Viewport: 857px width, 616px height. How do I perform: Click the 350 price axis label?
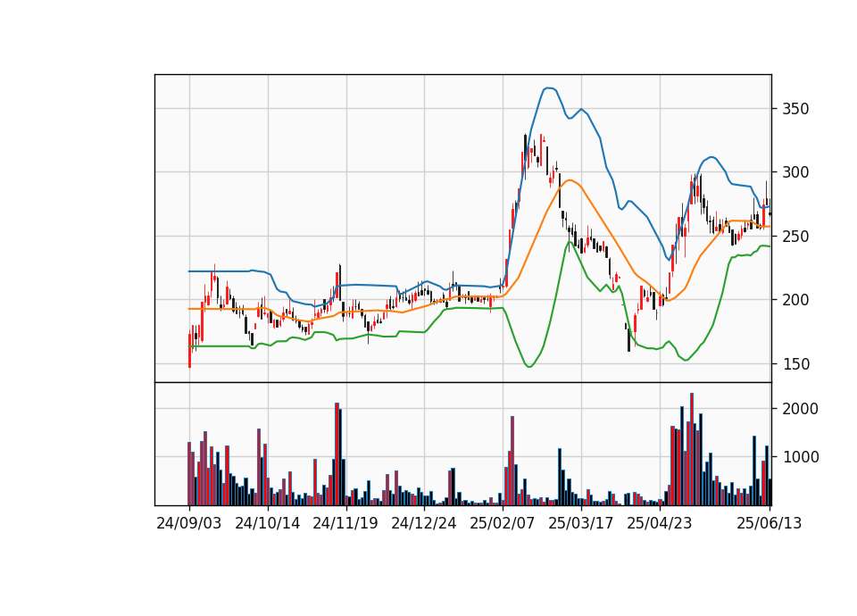click(x=795, y=109)
